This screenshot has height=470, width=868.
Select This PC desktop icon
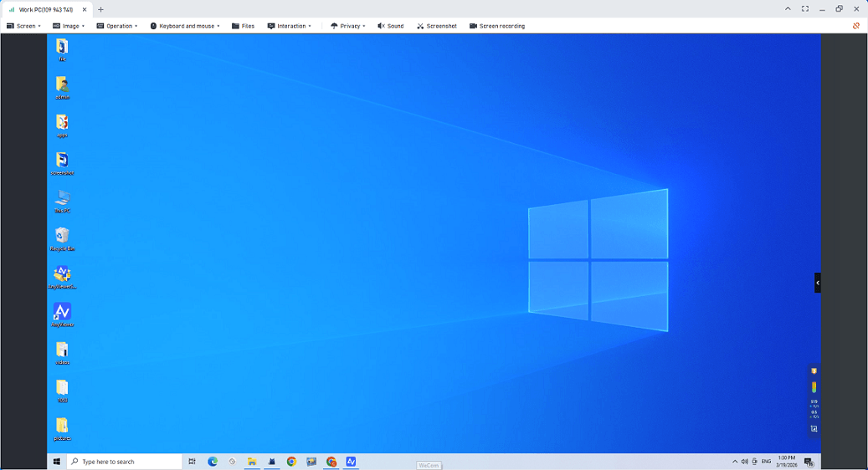[62, 199]
